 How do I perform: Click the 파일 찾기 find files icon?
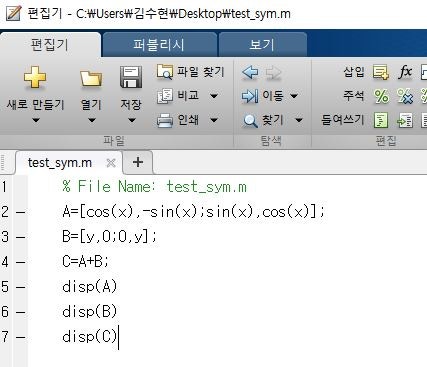pyautogui.click(x=165, y=72)
